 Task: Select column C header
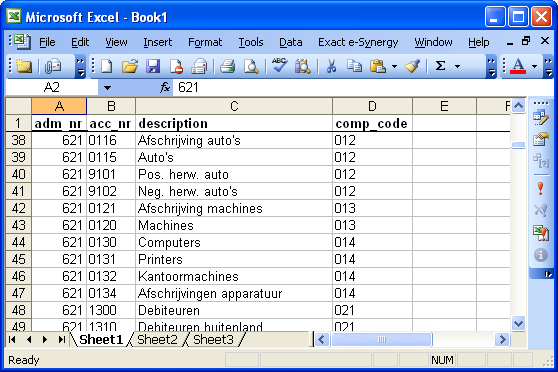coord(234,106)
